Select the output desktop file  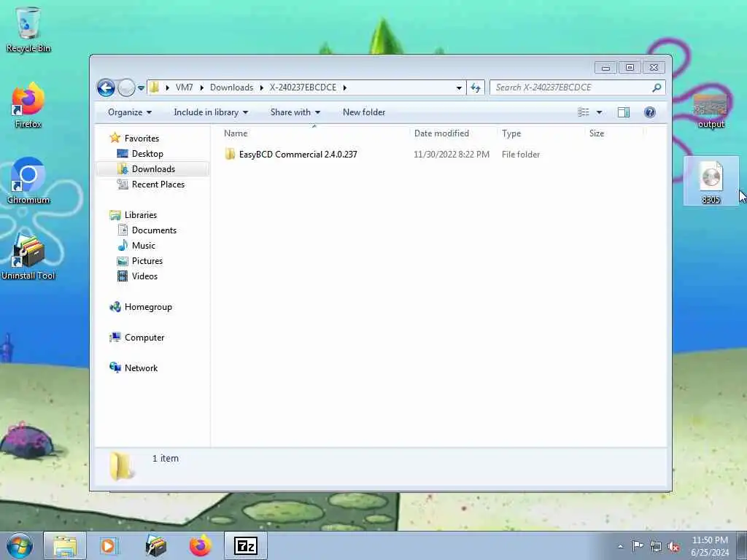tap(711, 111)
